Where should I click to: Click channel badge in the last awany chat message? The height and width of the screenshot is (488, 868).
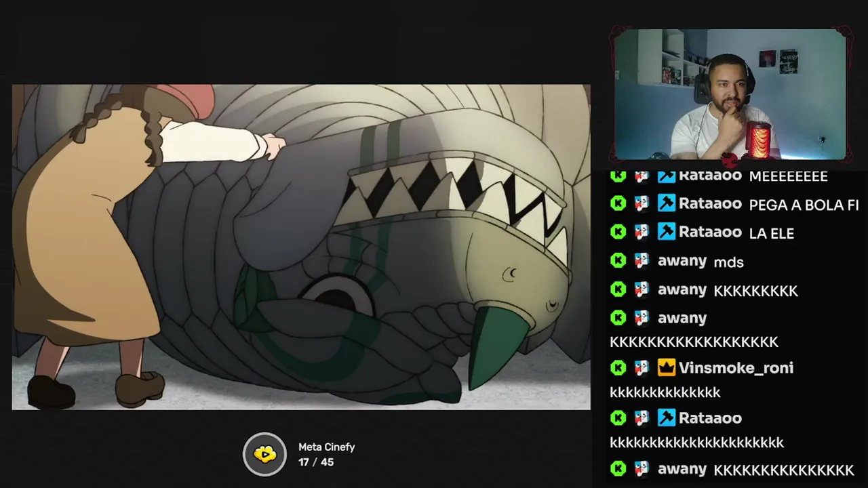tap(642, 468)
